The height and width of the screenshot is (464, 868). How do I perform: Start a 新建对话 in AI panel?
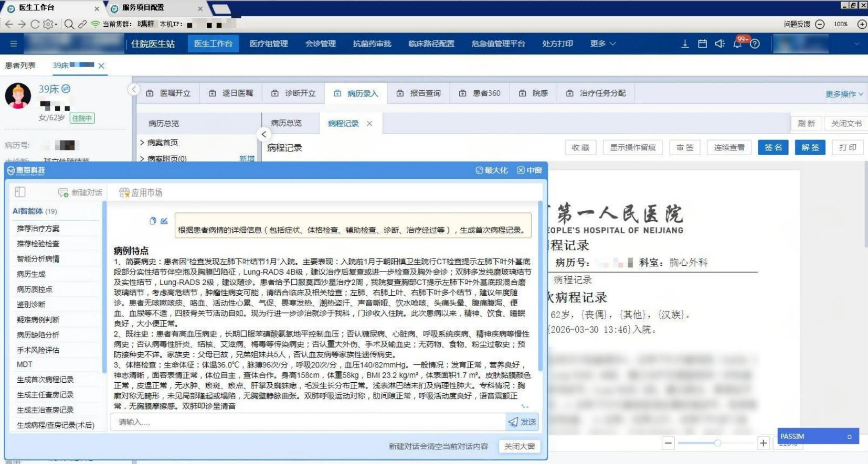(80, 192)
